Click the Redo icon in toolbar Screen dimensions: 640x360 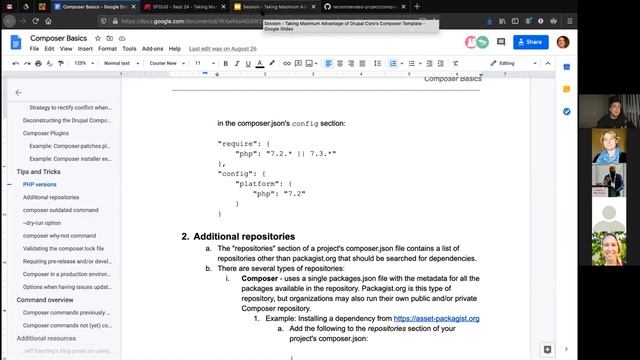(x=27, y=63)
